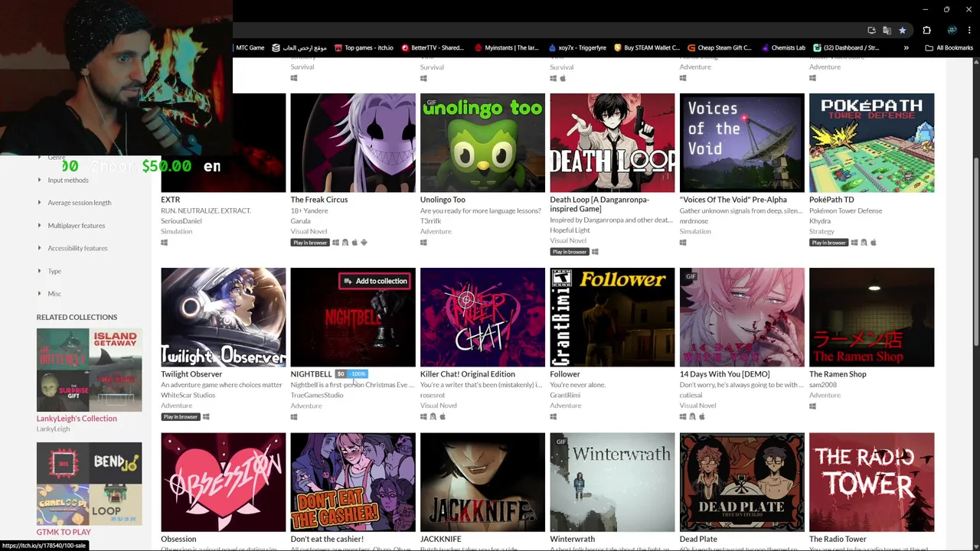The height and width of the screenshot is (551, 980).
Task: Click the Windows icon under EXTR
Action: 164,243
